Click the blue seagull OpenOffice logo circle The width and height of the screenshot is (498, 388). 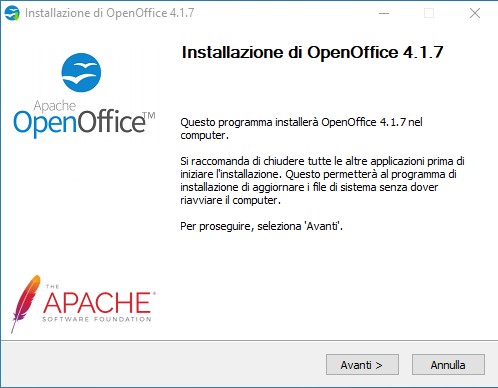(81, 72)
